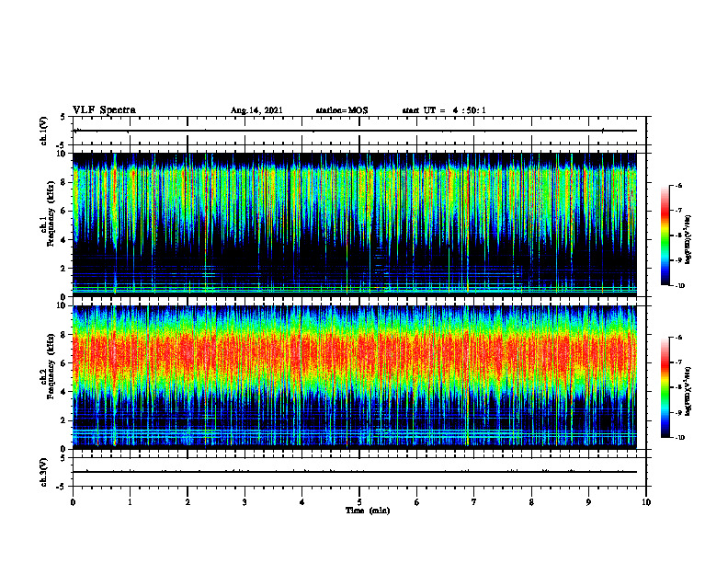The height and width of the screenshot is (563, 728).
Task: Click the "7" time axis tick label
Action: (474, 502)
